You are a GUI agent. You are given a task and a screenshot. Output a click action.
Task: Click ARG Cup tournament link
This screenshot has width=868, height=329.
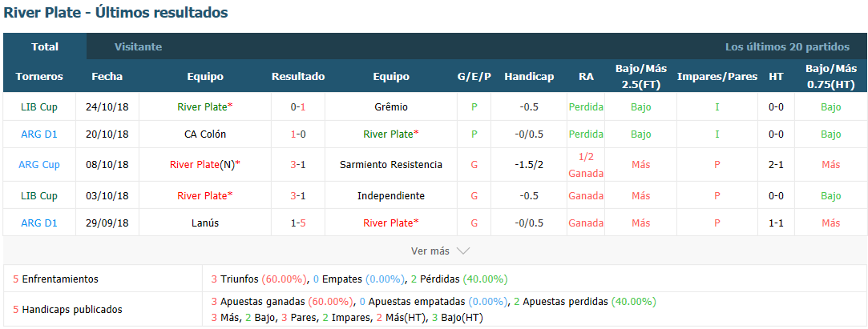point(38,164)
